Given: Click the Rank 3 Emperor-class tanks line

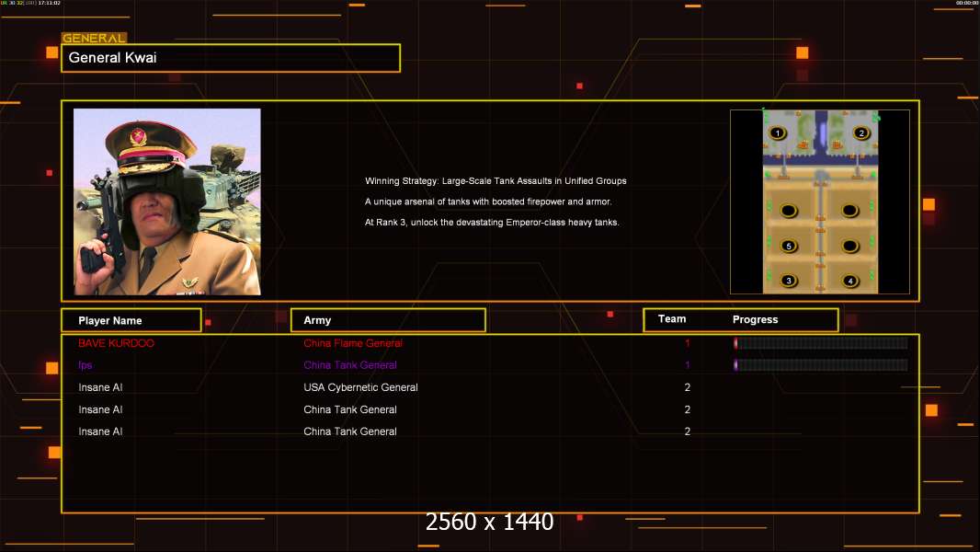Looking at the screenshot, I should pyautogui.click(x=492, y=222).
